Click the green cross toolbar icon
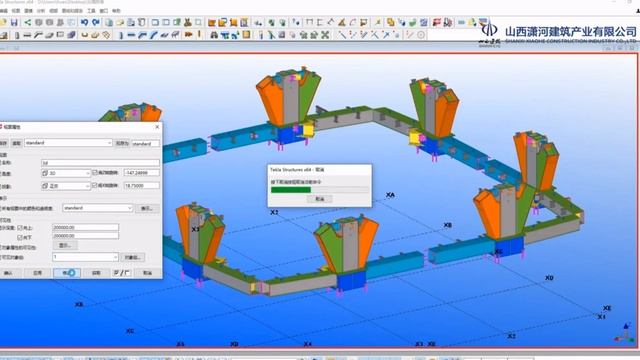The height and width of the screenshot is (360, 640). (325, 35)
